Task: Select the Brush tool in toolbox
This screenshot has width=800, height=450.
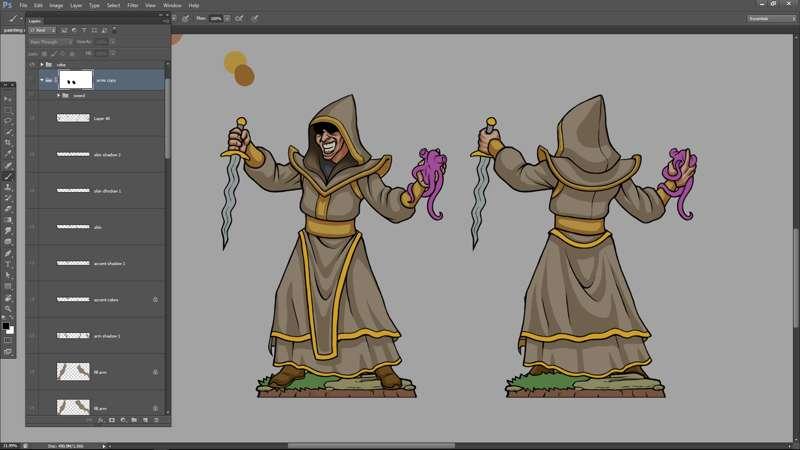Action: coord(8,177)
